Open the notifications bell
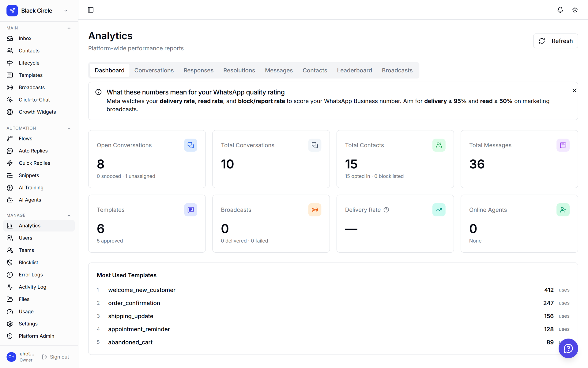 click(x=560, y=10)
